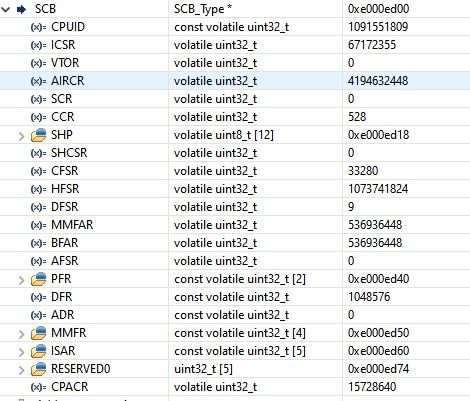
Task: Click the HFSR value 1073741824
Action: 378,189
